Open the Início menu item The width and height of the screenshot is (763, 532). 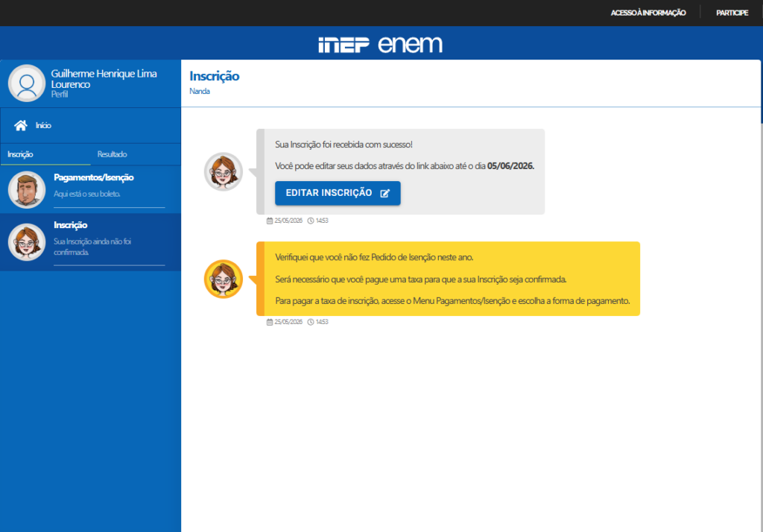(90, 126)
